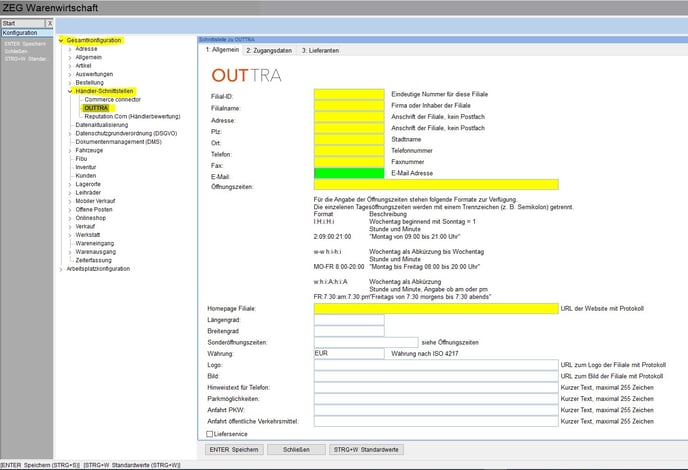Open the Start tab

click(23, 23)
